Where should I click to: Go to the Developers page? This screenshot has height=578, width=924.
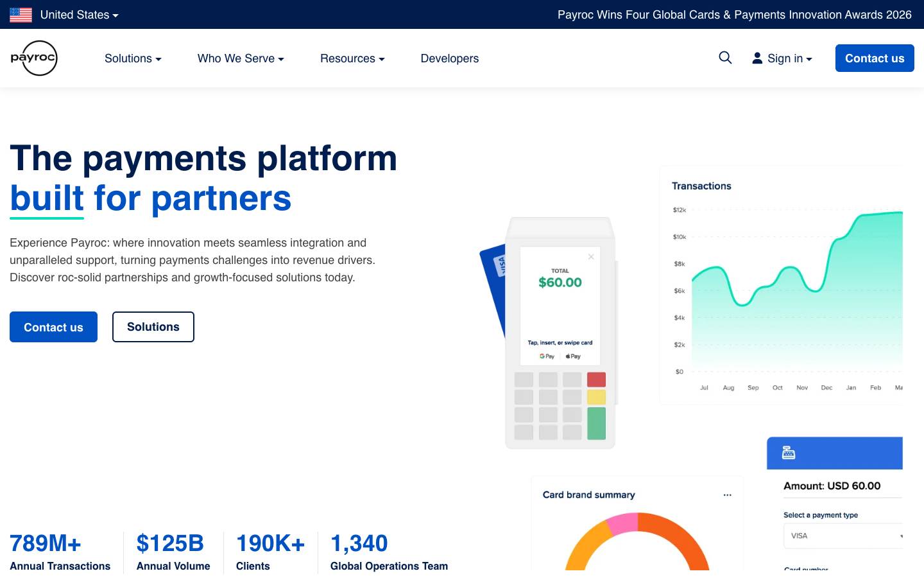pyautogui.click(x=450, y=58)
